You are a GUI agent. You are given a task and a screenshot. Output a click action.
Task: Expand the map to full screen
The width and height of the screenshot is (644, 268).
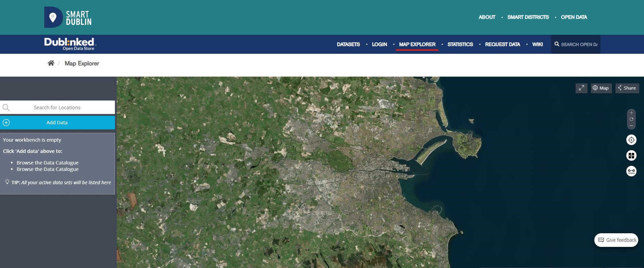coord(581,88)
